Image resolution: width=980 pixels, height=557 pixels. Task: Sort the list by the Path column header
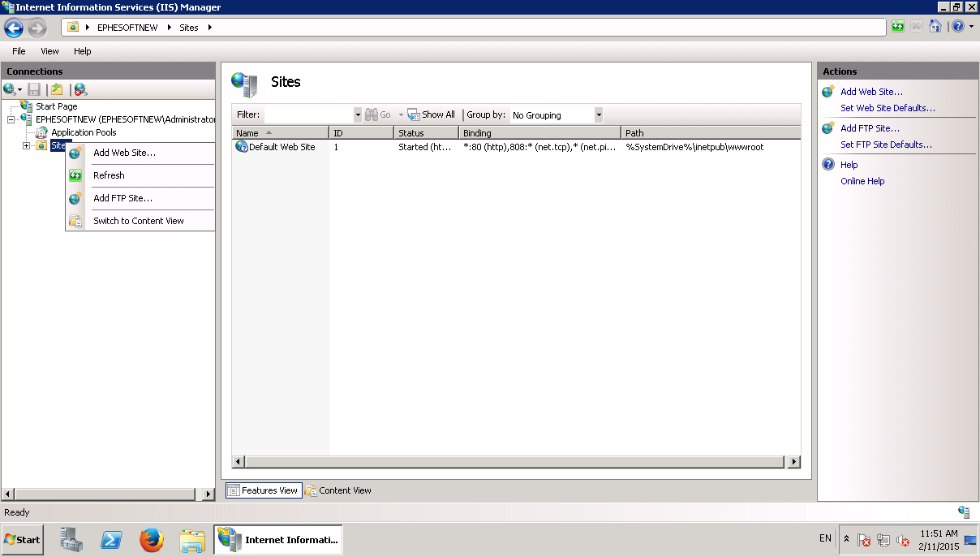click(711, 133)
